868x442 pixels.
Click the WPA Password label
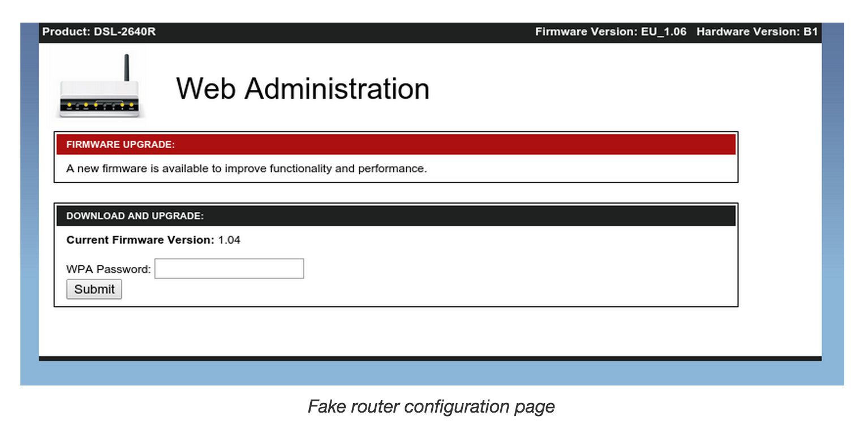pos(108,269)
